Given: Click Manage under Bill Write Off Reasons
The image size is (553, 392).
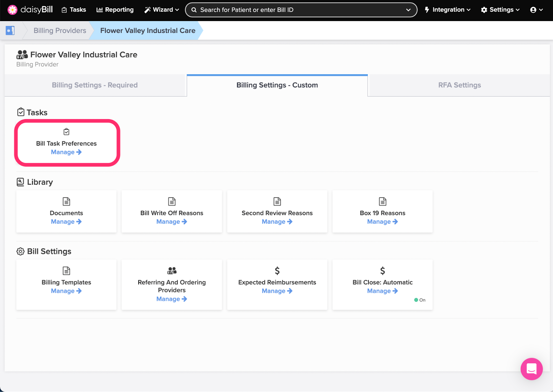Looking at the screenshot, I should pyautogui.click(x=171, y=222).
